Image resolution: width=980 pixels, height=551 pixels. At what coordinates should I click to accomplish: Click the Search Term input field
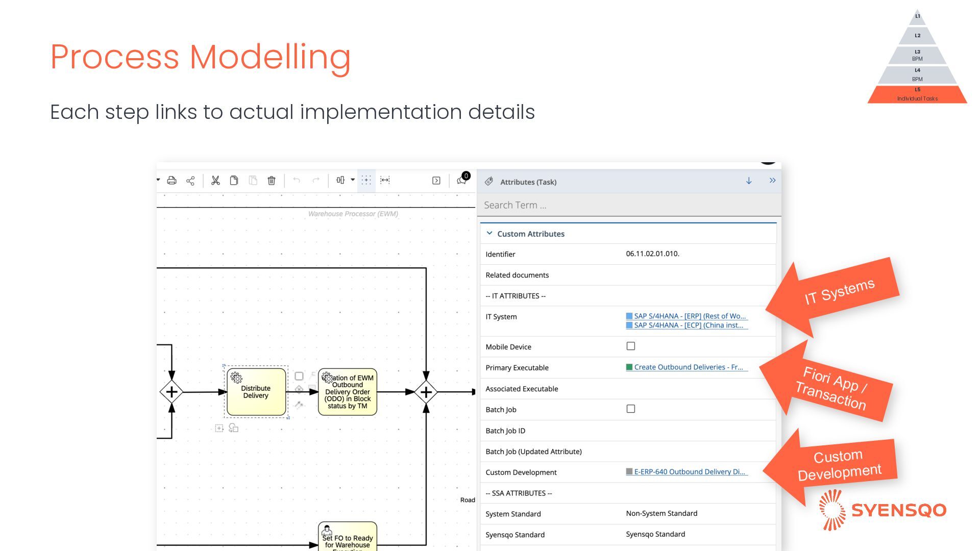click(629, 205)
